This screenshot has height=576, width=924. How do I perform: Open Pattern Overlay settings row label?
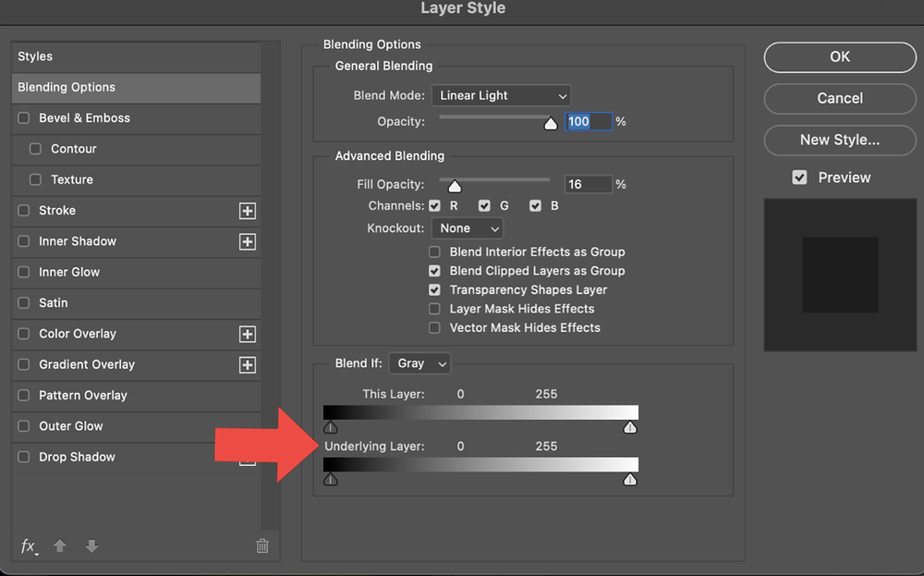(x=83, y=396)
